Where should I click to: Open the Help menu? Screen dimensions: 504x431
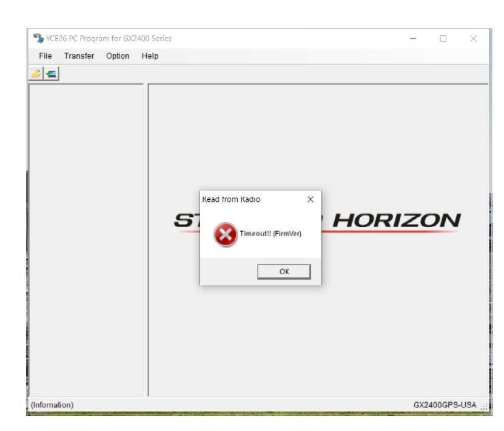coord(150,56)
